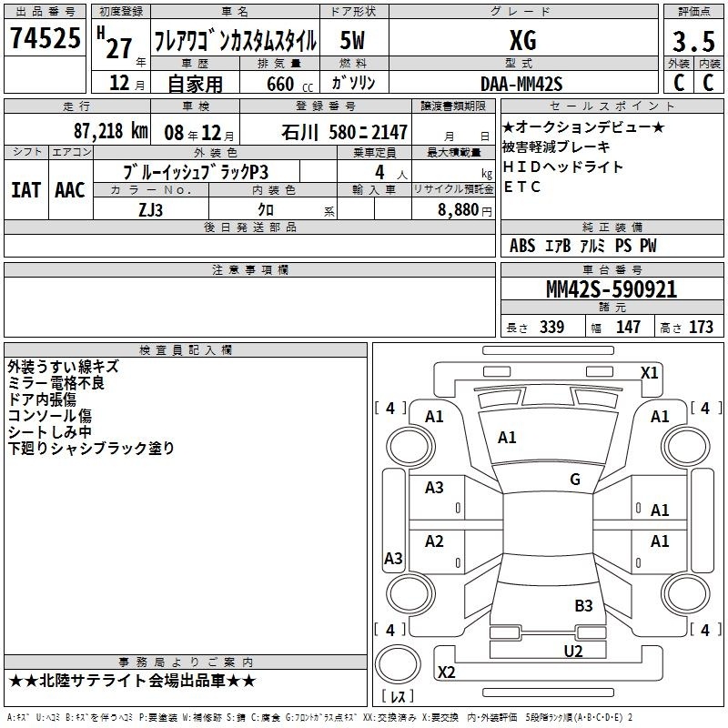Select the U2 rear bumper marker
This screenshot has width=728, height=728.
(572, 650)
